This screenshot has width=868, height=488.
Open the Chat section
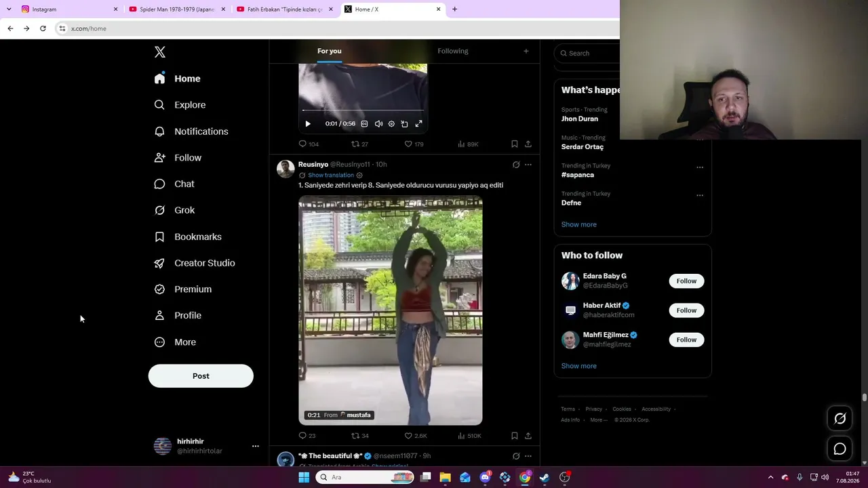[x=174, y=184]
